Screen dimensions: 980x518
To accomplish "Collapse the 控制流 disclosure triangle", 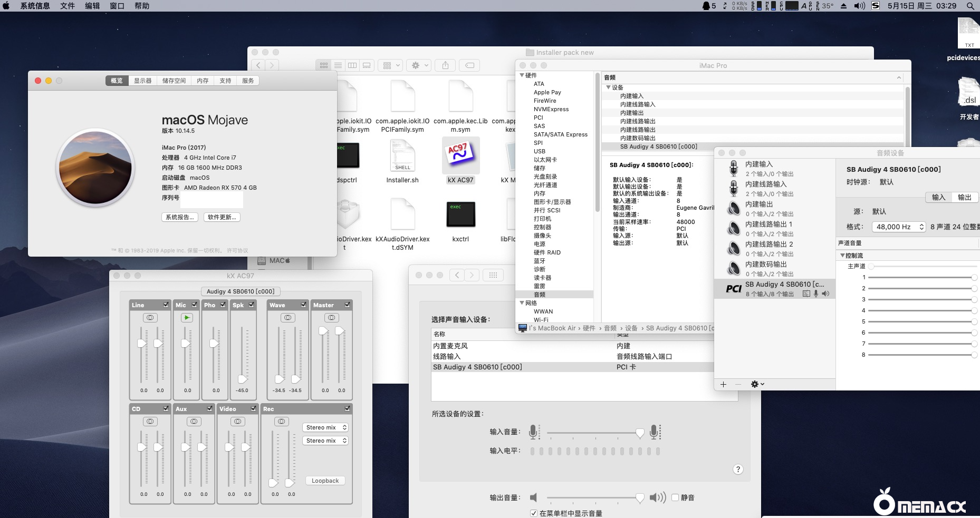I will (842, 255).
